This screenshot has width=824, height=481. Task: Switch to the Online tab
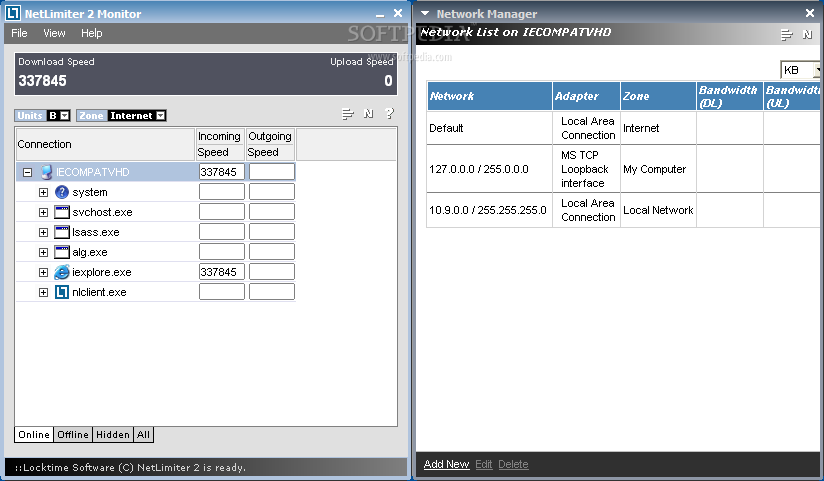coord(34,435)
